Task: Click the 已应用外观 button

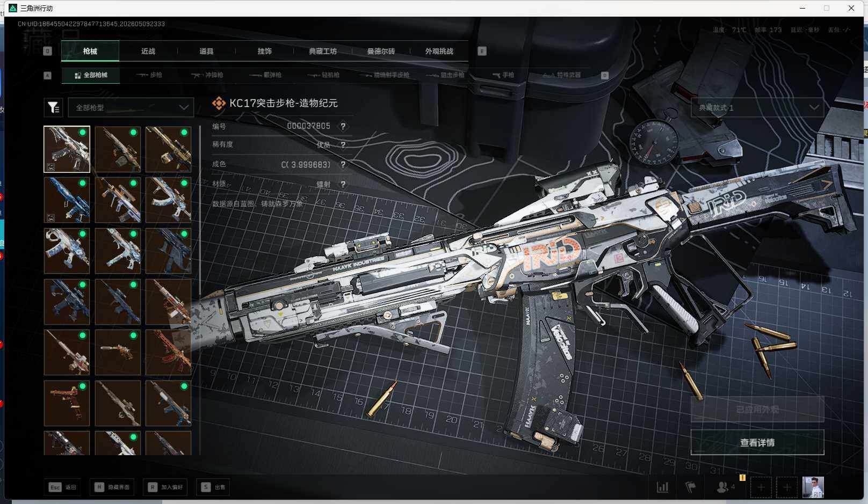Action: pyautogui.click(x=757, y=410)
